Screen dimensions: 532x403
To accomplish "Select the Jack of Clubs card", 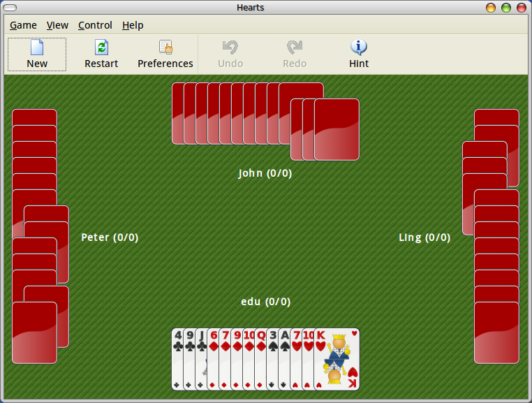I will (x=201, y=359).
